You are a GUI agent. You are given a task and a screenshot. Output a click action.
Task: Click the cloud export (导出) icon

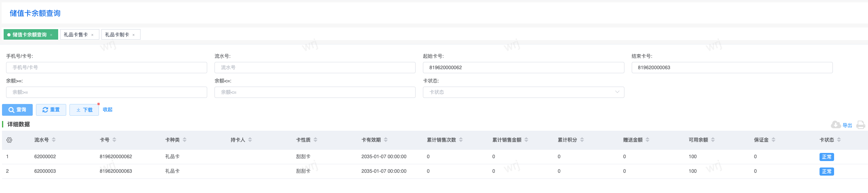click(x=836, y=125)
